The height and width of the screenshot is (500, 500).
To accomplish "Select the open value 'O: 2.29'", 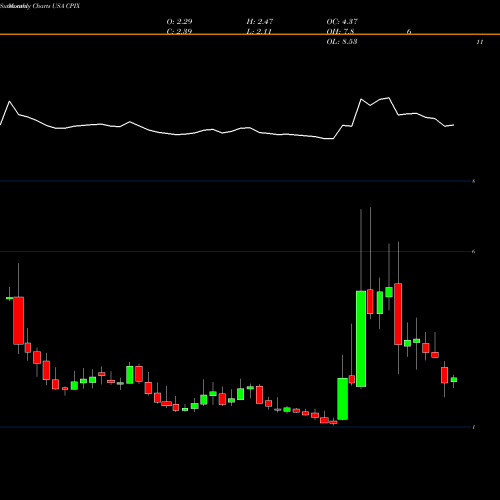I will (179, 22).
